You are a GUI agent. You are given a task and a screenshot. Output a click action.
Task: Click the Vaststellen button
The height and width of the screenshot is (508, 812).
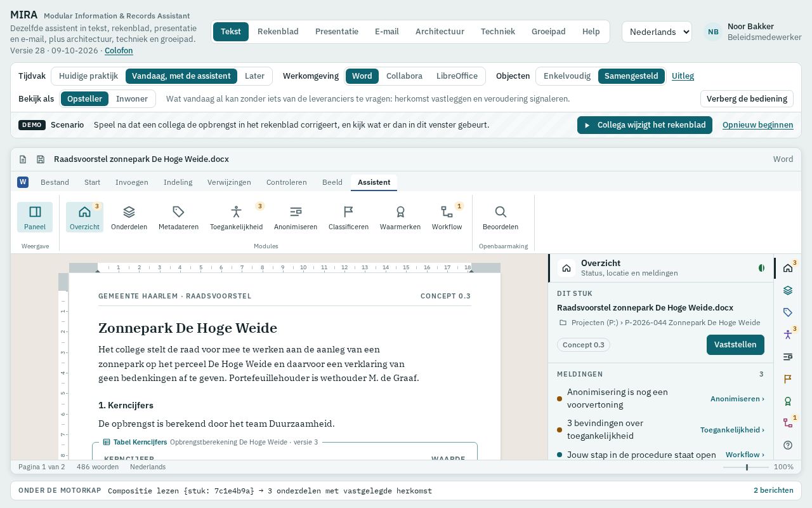(735, 345)
